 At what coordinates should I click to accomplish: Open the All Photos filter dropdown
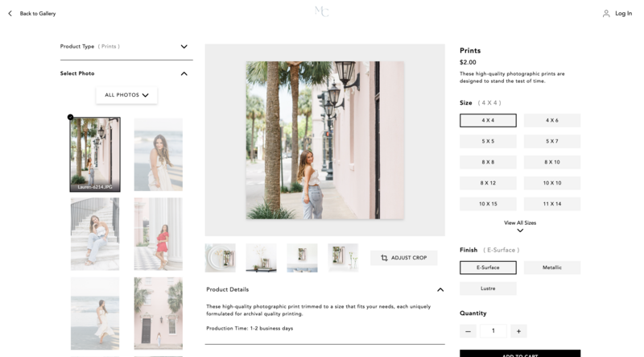126,95
